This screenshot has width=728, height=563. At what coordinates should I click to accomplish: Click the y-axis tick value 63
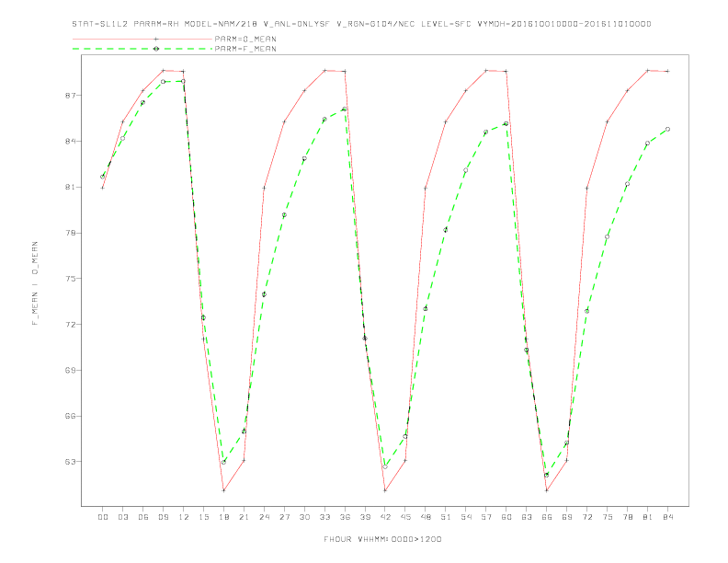[70, 462]
